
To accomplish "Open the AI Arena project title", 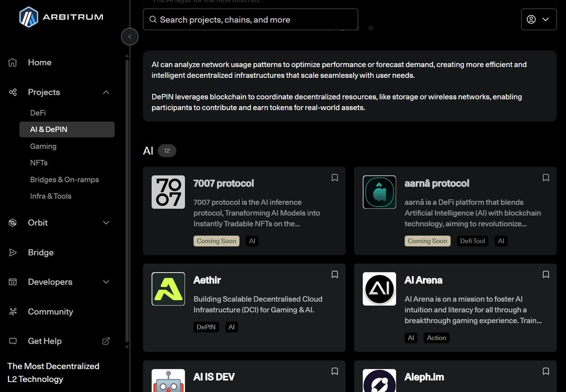I will [x=424, y=280].
